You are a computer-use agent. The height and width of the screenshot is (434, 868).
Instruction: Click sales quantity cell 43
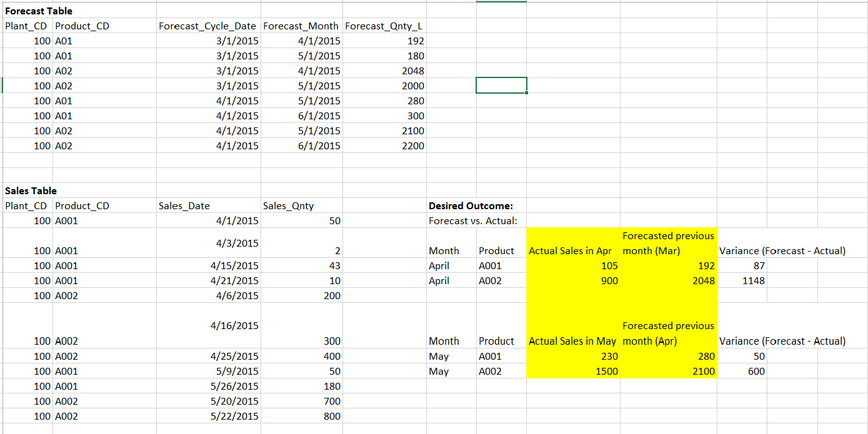coord(301,265)
